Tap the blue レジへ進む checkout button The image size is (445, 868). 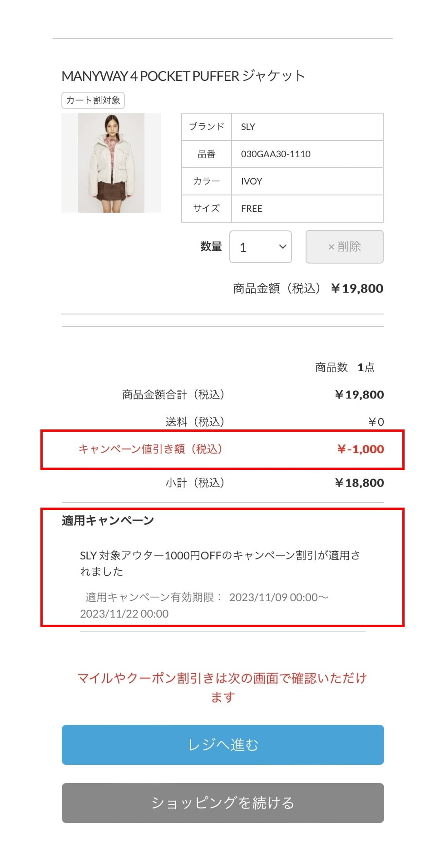(x=222, y=744)
